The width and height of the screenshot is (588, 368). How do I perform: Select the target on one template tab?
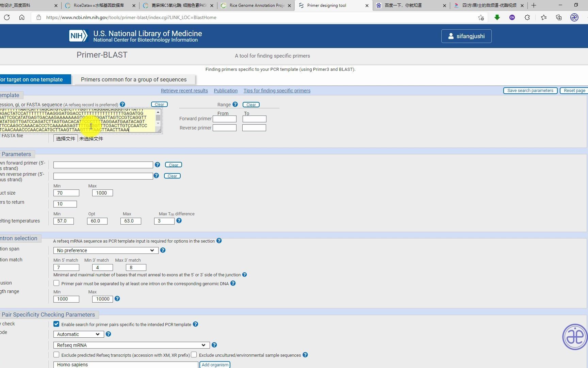point(35,79)
